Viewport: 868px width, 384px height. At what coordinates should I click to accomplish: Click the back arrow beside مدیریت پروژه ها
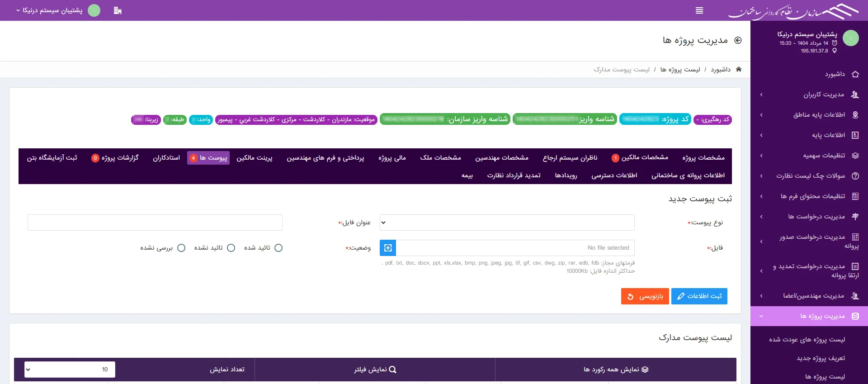(x=738, y=40)
